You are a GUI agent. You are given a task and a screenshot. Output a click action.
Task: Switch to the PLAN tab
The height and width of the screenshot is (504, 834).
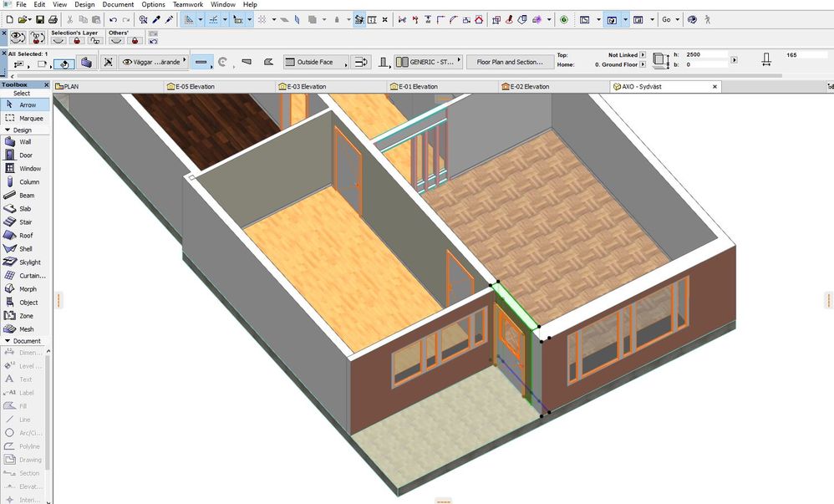tap(71, 86)
